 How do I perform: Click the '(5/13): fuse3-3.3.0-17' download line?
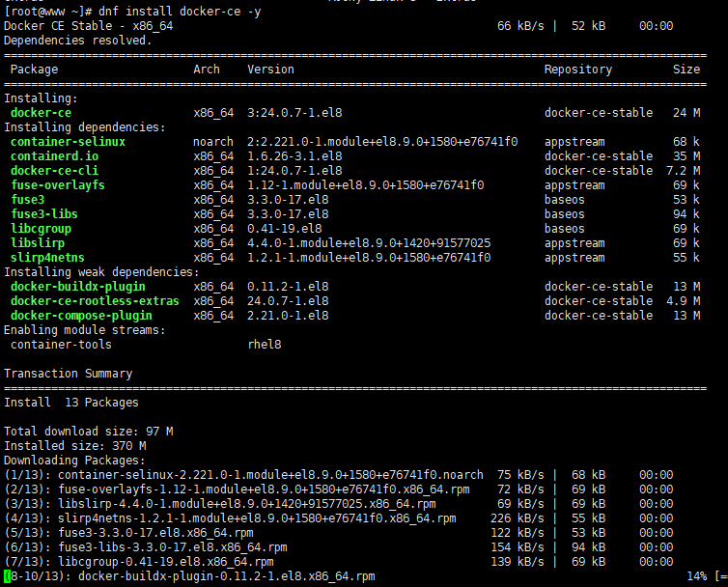point(339,533)
